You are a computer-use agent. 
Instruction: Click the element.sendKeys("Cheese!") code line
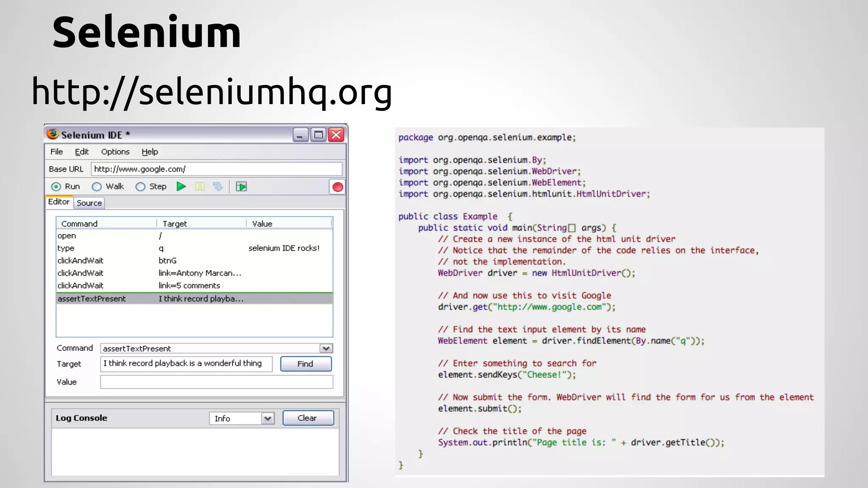pyautogui.click(x=507, y=375)
